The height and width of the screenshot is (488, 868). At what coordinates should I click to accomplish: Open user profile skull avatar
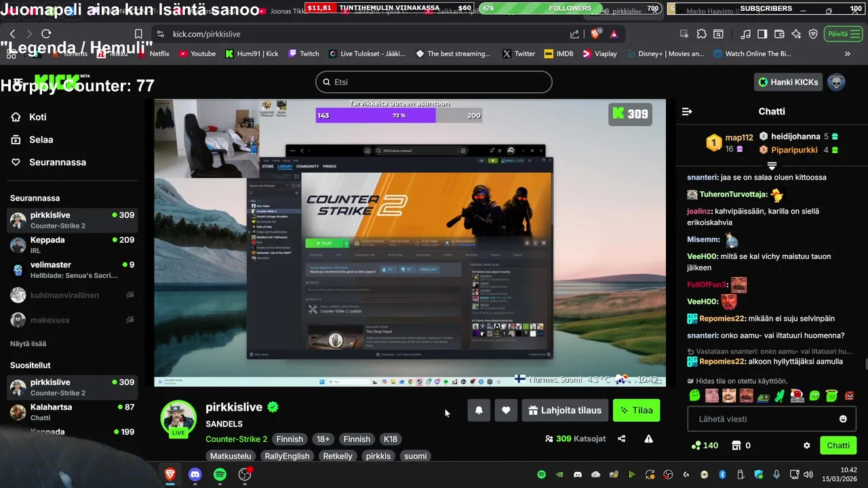(837, 82)
